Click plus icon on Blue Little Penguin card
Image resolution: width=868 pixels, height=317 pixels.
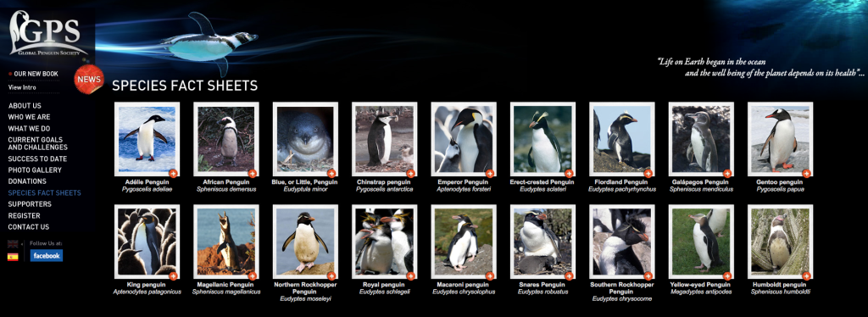[x=331, y=173]
